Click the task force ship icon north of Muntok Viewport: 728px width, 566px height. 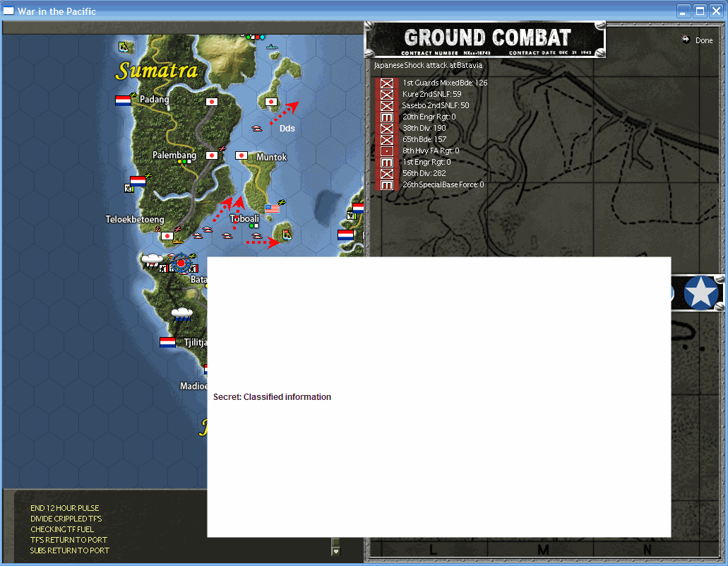click(x=257, y=129)
